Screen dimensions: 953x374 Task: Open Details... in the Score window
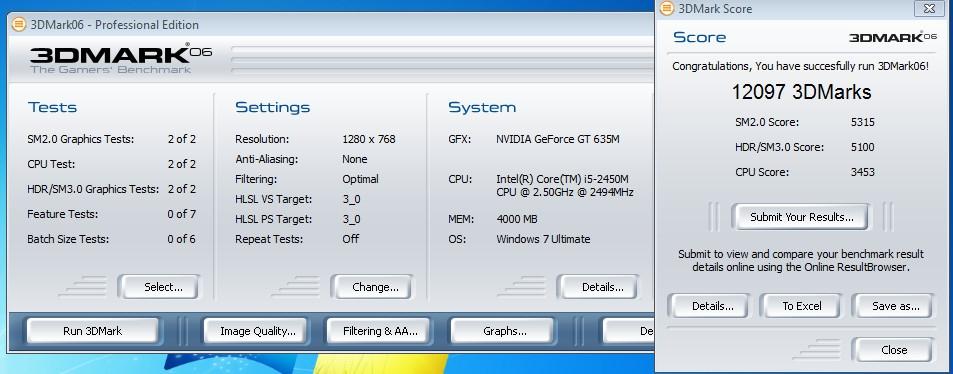pos(709,306)
